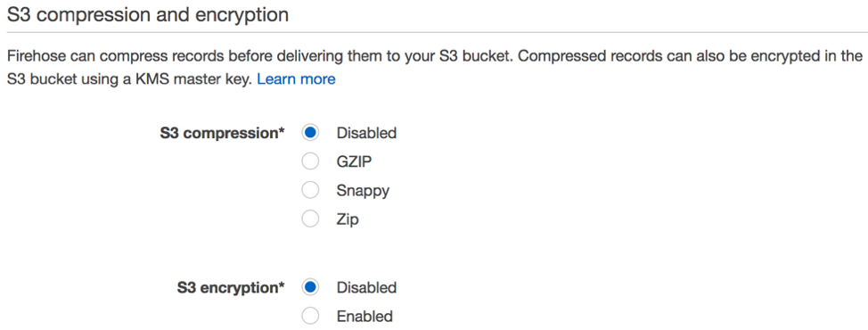The image size is (868, 330).
Task: Click the S3 compression and encryption heading
Action: [148, 15]
